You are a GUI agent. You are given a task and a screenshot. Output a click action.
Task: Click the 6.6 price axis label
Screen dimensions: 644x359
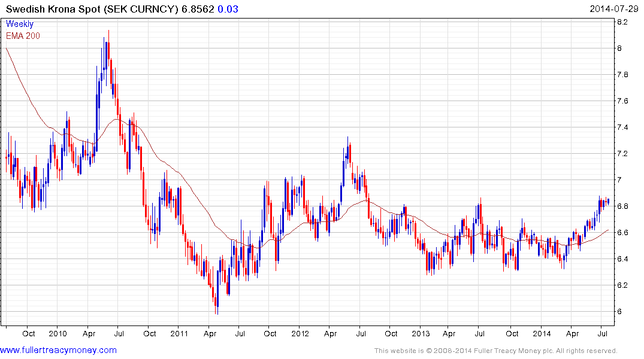click(622, 233)
